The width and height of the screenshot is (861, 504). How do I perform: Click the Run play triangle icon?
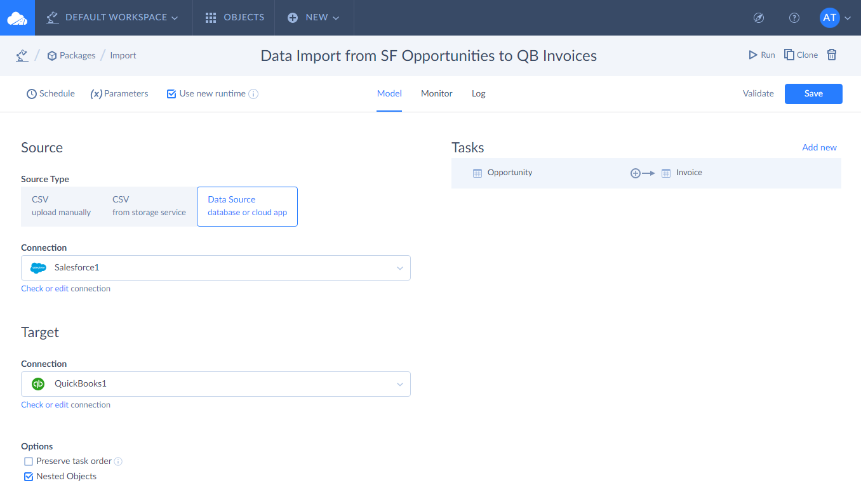click(752, 55)
